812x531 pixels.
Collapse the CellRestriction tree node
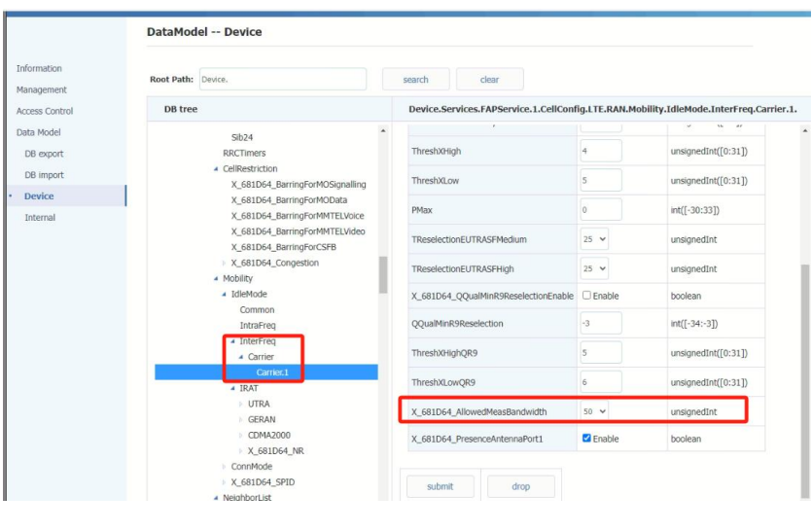pos(216,169)
